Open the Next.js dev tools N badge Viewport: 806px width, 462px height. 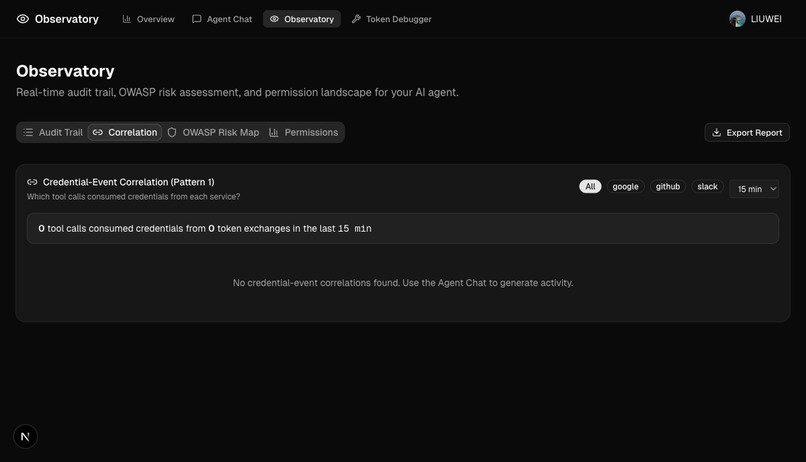point(25,437)
